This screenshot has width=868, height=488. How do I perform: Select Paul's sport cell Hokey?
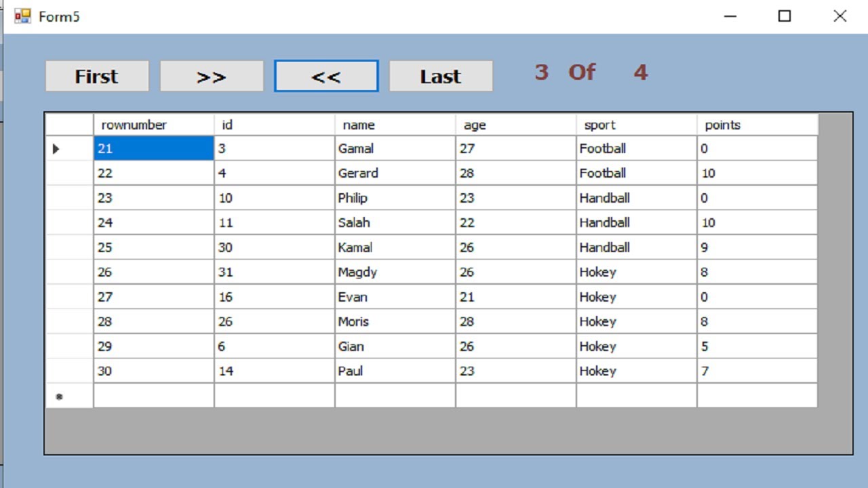(x=637, y=371)
